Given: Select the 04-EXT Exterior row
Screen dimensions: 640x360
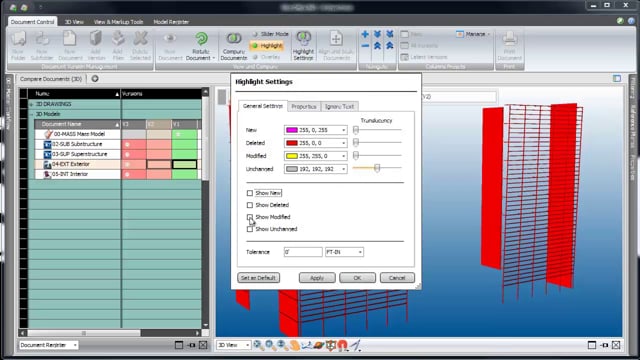Looking at the screenshot, I should [78, 164].
